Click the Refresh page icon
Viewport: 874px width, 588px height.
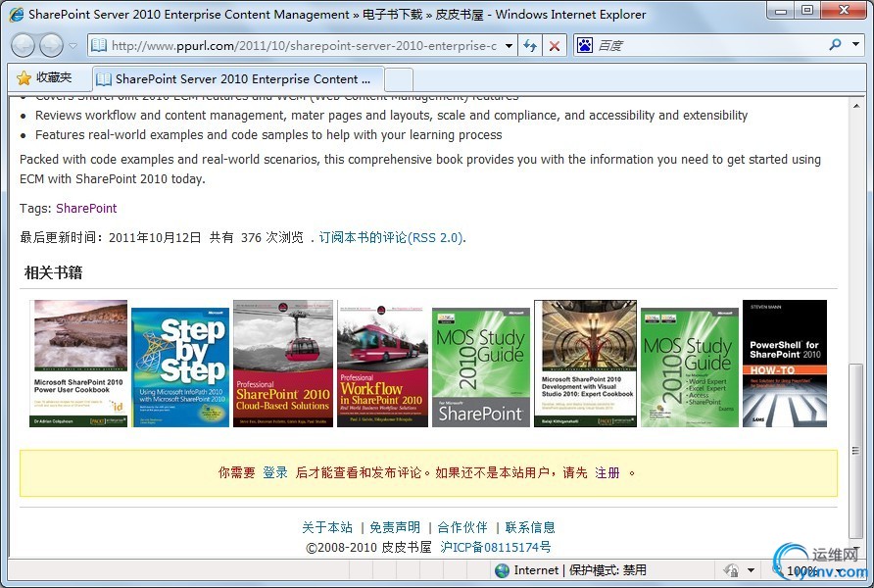pyautogui.click(x=529, y=46)
